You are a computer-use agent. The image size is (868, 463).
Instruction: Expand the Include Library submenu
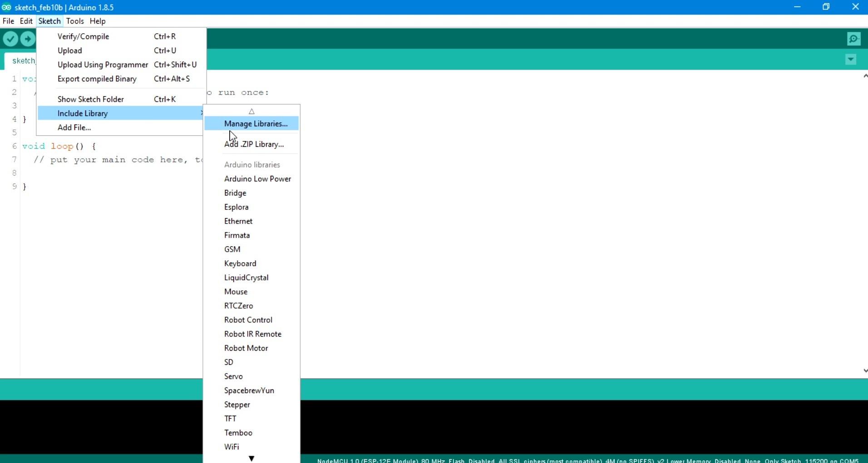pos(121,113)
